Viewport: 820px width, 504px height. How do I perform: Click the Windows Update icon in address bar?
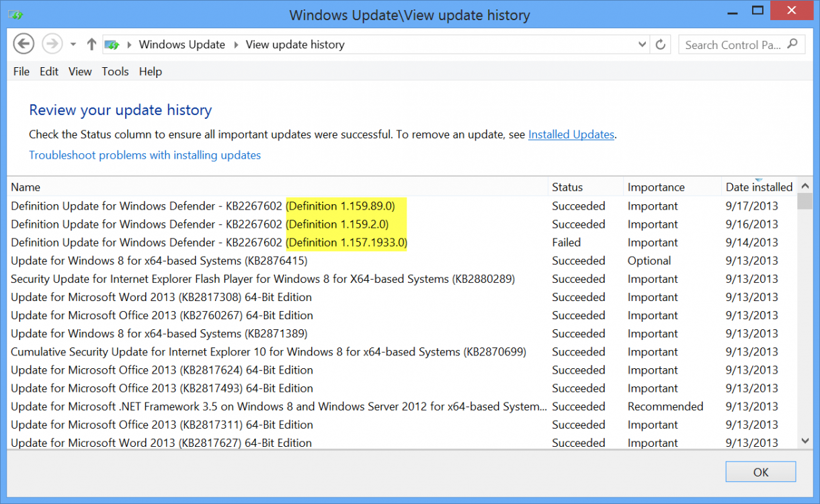point(112,44)
